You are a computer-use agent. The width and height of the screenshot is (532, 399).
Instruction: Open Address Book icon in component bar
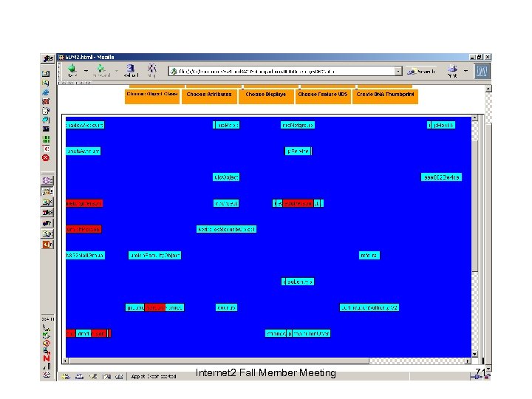click(x=106, y=376)
